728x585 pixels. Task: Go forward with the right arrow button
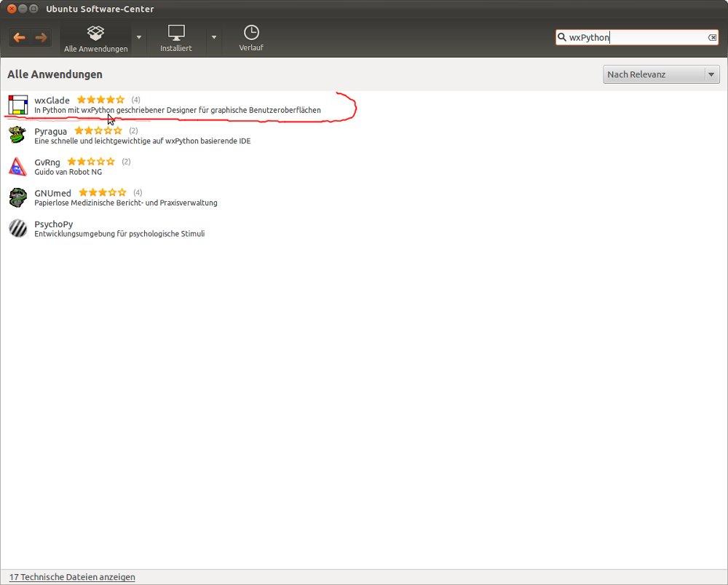tap(41, 38)
